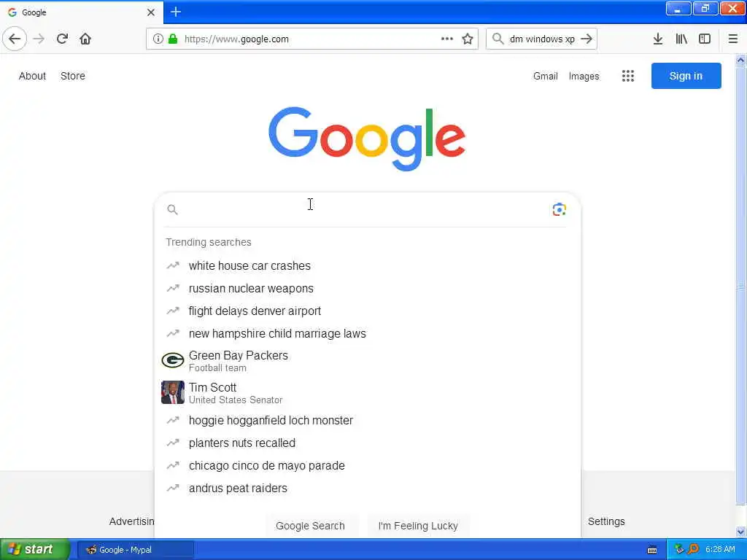747x560 pixels.
Task: Open the Images link
Action: [584, 76]
